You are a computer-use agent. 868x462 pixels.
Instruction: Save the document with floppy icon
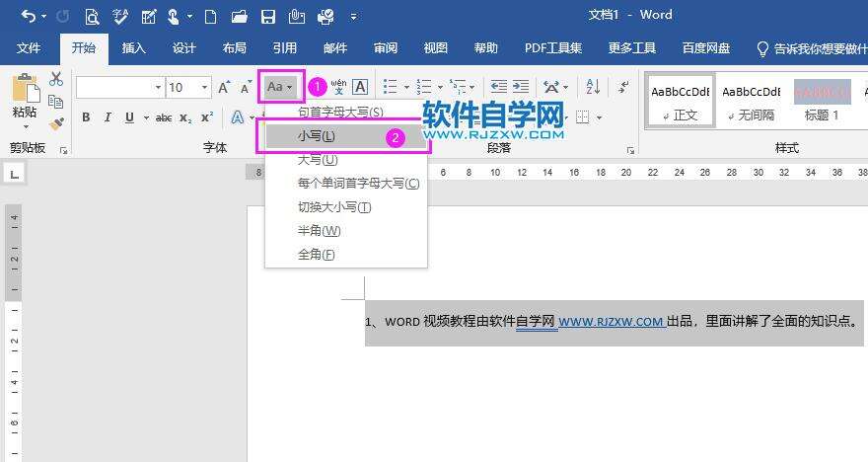point(268,17)
